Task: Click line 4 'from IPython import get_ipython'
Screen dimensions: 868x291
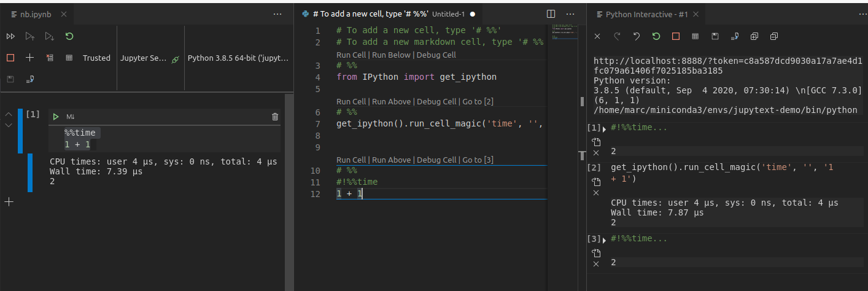Action: tap(416, 77)
